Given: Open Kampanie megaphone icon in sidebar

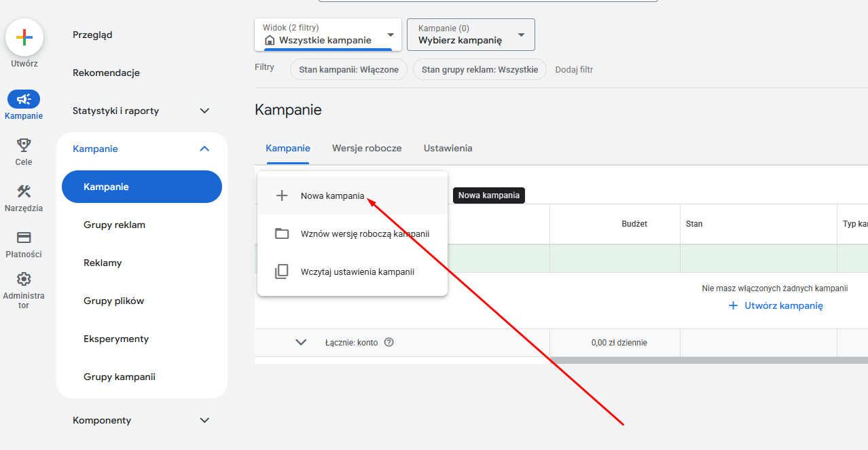Looking at the screenshot, I should pos(24,100).
